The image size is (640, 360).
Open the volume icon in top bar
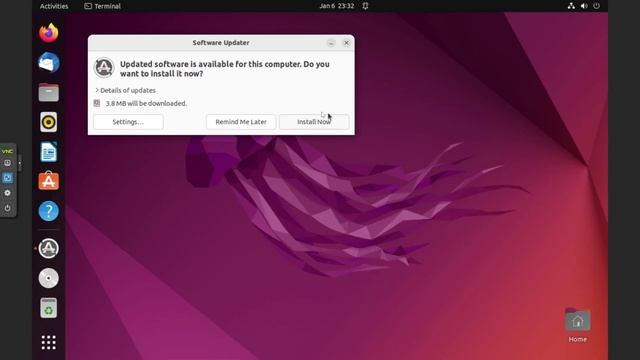pyautogui.click(x=584, y=6)
